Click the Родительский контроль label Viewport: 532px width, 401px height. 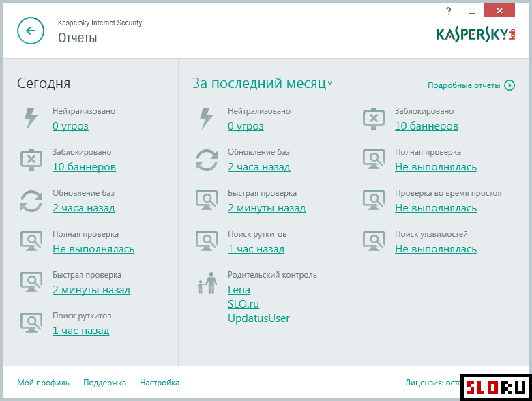pyautogui.click(x=272, y=275)
